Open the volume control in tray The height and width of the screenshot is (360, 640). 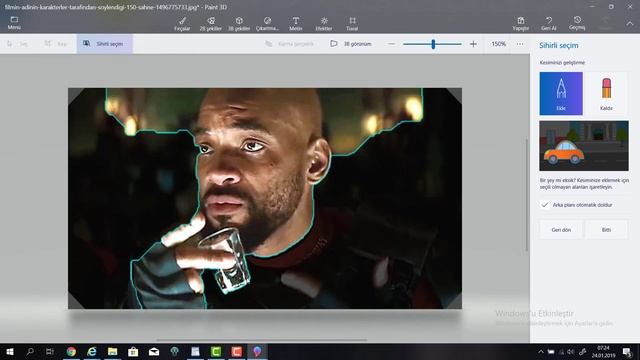(571, 352)
